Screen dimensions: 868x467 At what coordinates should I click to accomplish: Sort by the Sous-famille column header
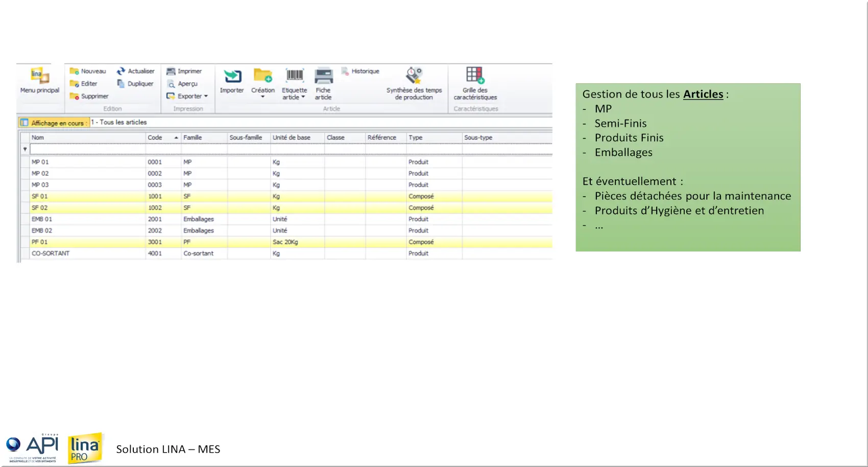(249, 137)
